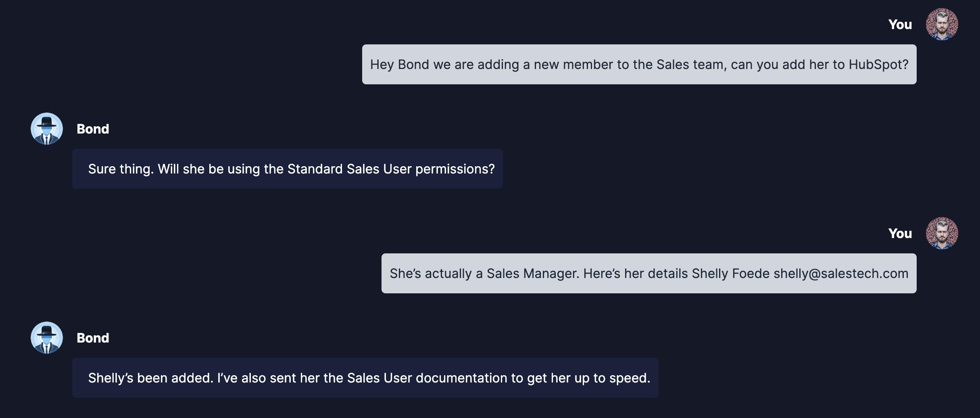Click the word "HubSpot?" in your message
The height and width of the screenshot is (418, 980).
(878, 65)
